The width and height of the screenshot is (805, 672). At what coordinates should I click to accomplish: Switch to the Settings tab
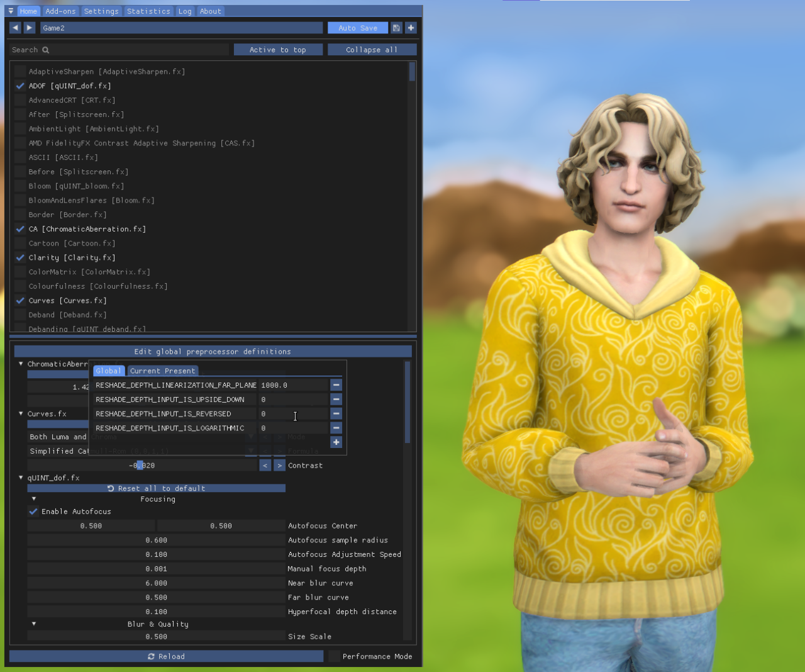click(101, 11)
